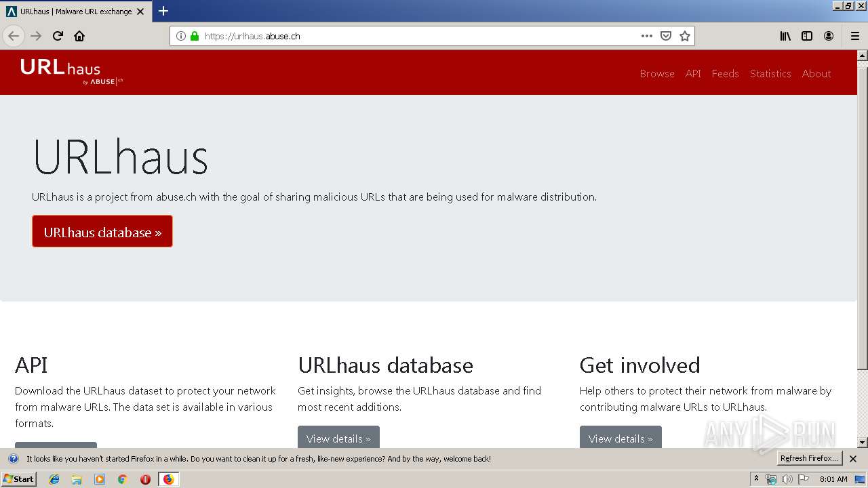The width and height of the screenshot is (868, 488).
Task: Click the URLhaus logo in header
Action: coord(71,72)
